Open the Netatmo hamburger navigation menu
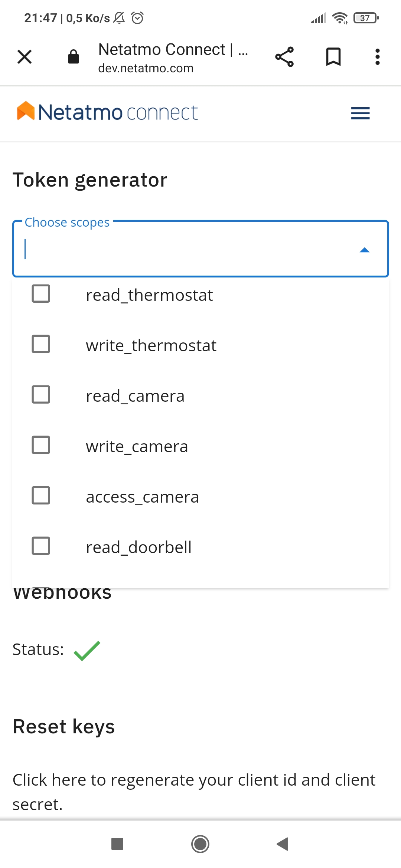401x868 pixels. click(x=360, y=113)
